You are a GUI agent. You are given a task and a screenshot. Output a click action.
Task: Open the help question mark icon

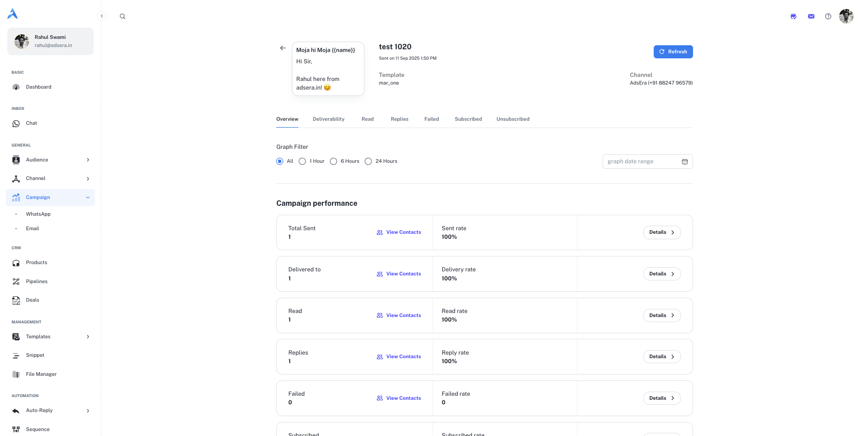tap(828, 16)
